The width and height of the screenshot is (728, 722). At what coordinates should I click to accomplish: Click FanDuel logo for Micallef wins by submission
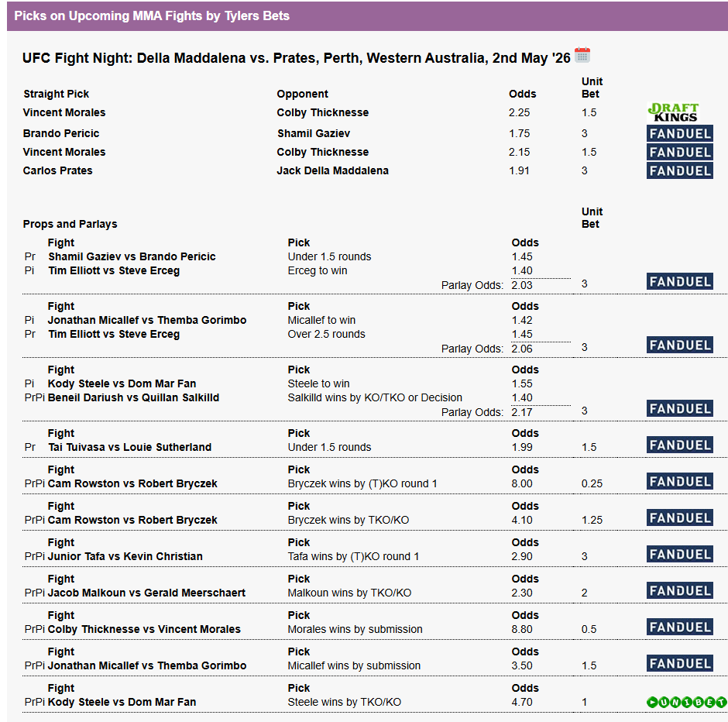pos(680,663)
